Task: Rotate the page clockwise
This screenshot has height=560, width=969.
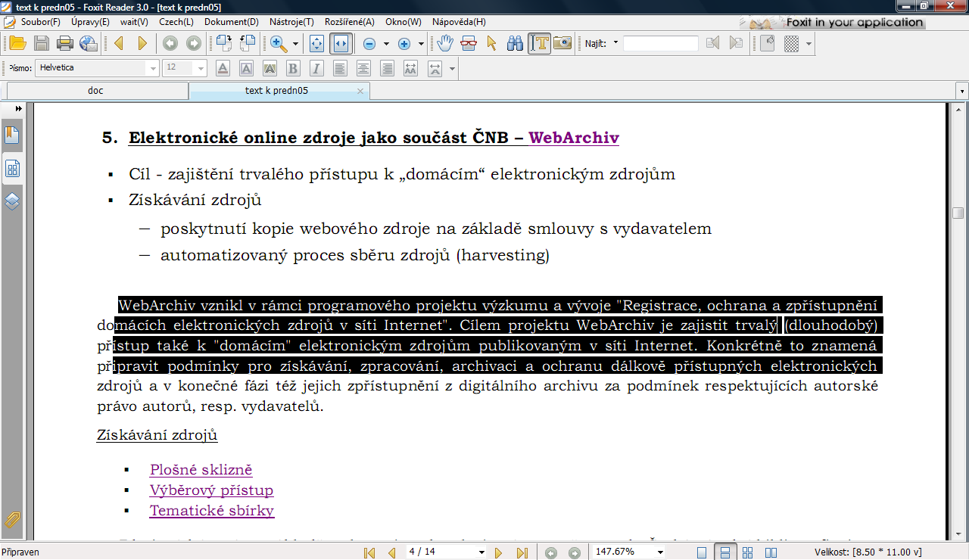Action: click(223, 43)
